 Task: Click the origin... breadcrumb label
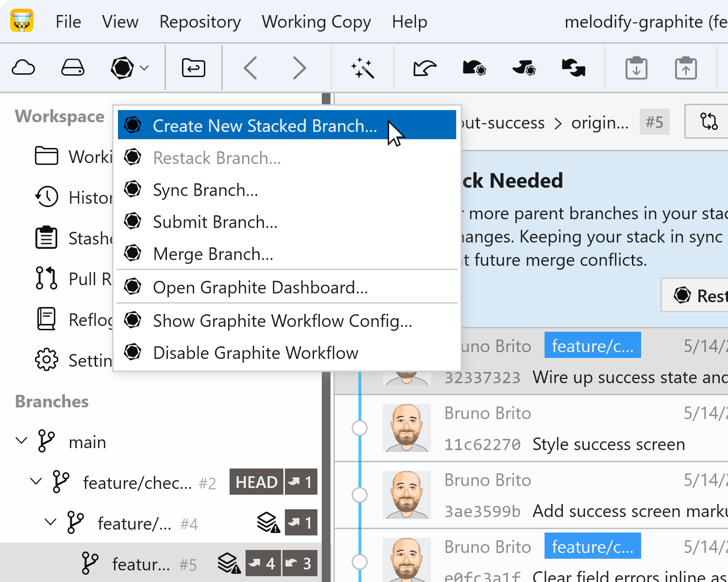click(x=600, y=123)
